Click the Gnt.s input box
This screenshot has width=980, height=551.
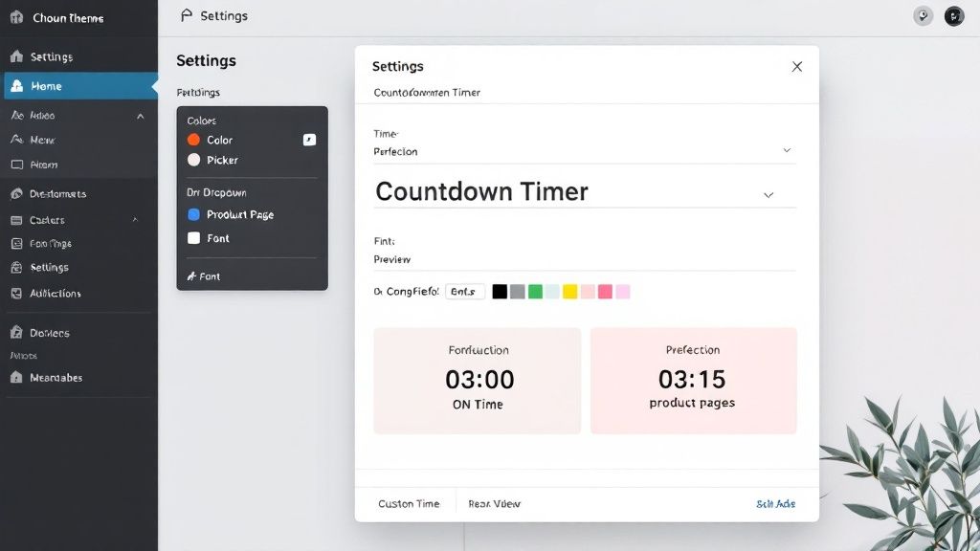465,292
